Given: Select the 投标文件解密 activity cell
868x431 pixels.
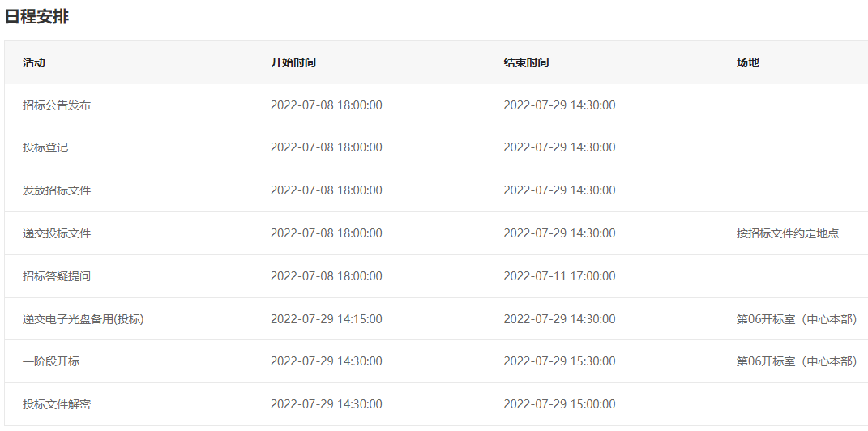Looking at the screenshot, I should [x=57, y=404].
